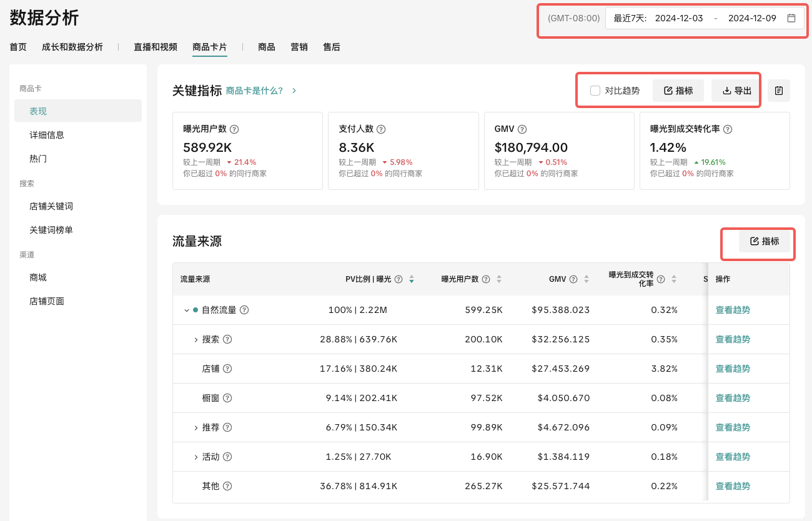The width and height of the screenshot is (812, 521).
Task: Click help icon beside GMV card title
Action: point(522,129)
